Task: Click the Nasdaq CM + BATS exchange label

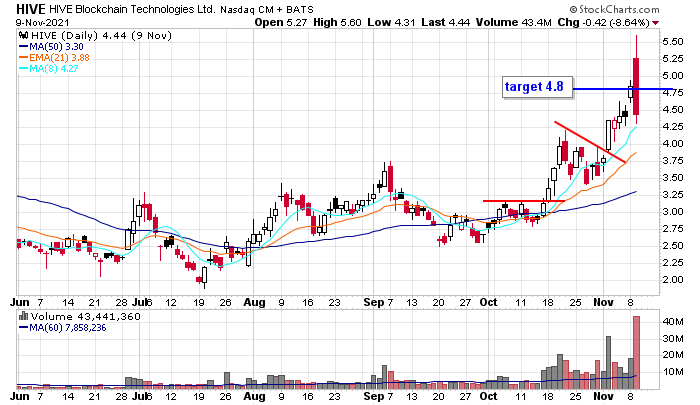Action: click(267, 9)
